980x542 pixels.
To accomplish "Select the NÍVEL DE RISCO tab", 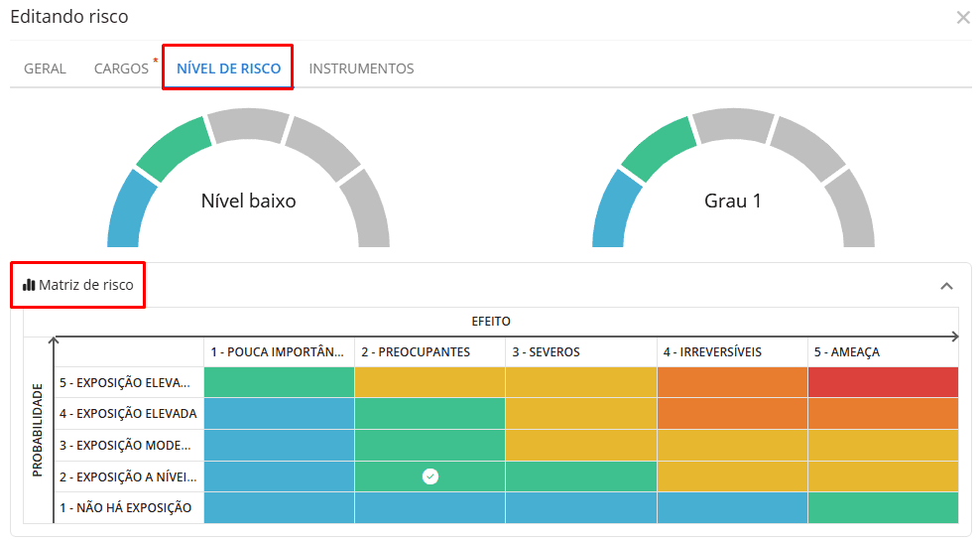I will pos(228,68).
